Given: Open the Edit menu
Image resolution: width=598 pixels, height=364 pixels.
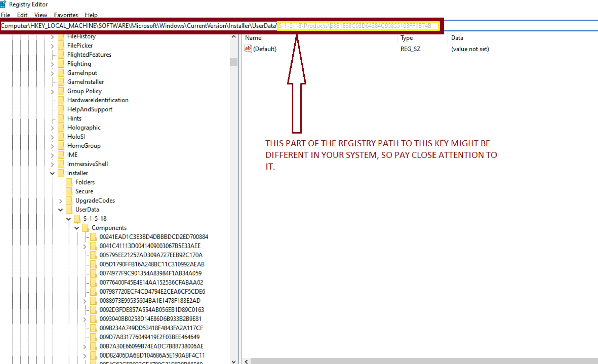Looking at the screenshot, I should tap(22, 15).
